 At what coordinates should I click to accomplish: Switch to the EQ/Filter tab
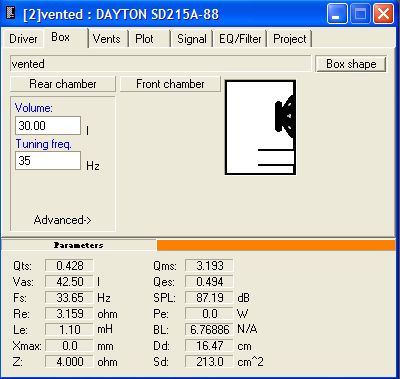240,39
